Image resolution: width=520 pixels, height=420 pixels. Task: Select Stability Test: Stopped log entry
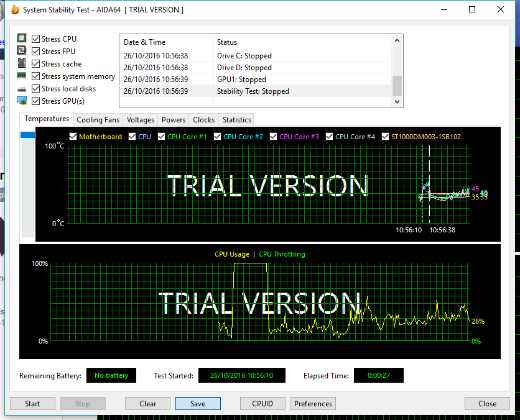(256, 91)
